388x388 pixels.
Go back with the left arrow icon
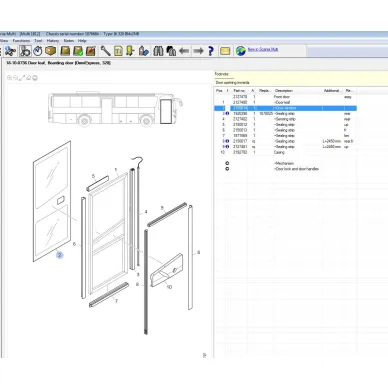184,51
